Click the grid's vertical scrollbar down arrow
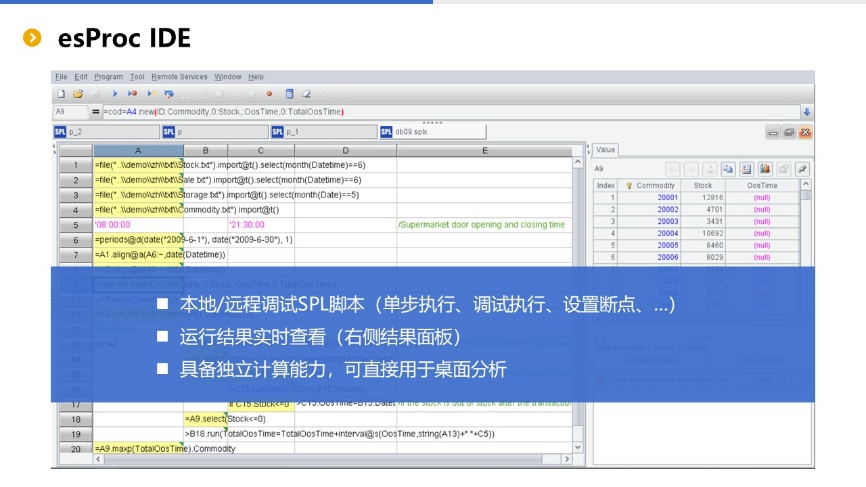This screenshot has width=866, height=487. 578,448
